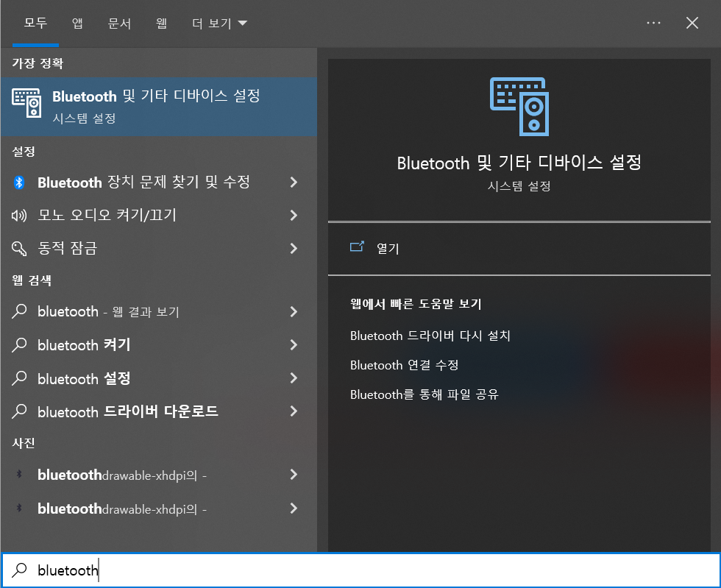721x588 pixels.
Task: Close the search panel
Action: pos(692,23)
